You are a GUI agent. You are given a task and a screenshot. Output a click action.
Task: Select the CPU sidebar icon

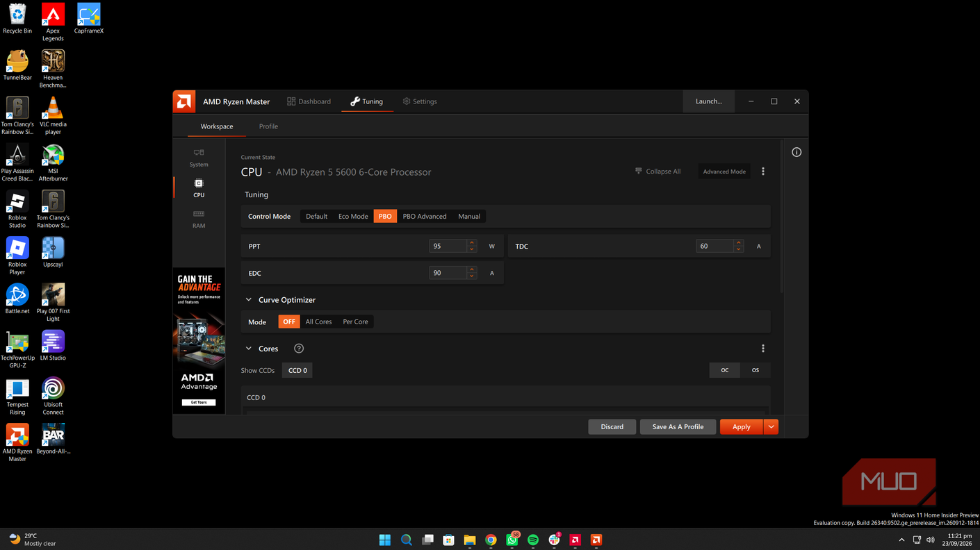(199, 188)
